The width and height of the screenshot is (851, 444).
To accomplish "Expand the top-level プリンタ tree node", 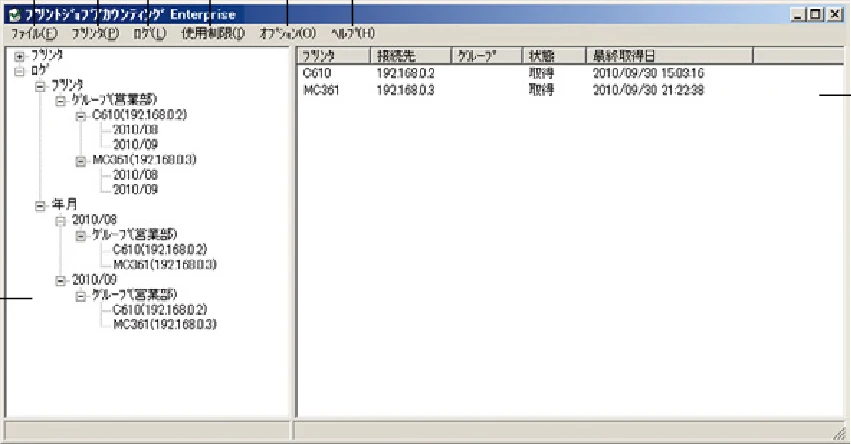I will (20, 56).
